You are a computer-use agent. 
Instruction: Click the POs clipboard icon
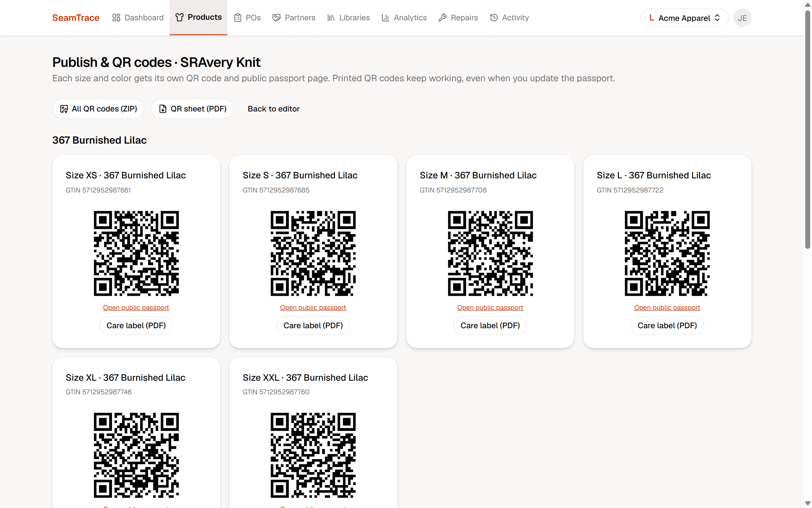coord(238,17)
